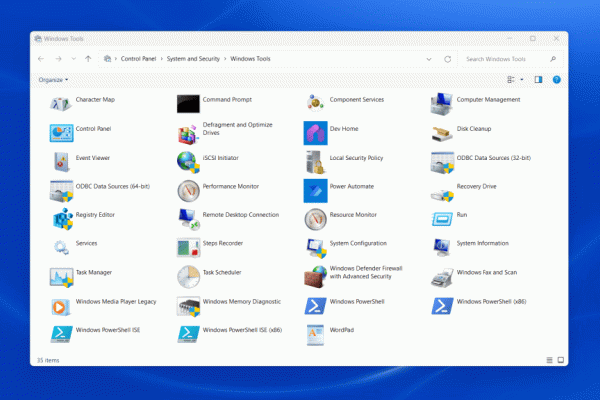Refresh the Windows Tools folder

(x=447, y=59)
